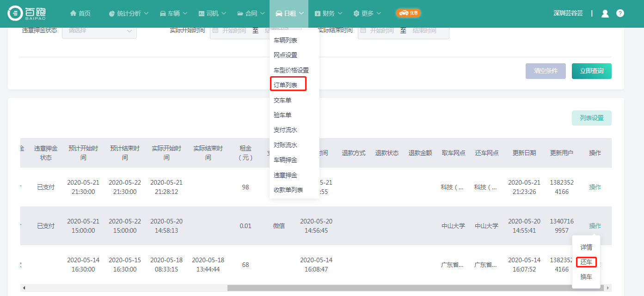Click the orange promotion badge icon

(x=408, y=13)
